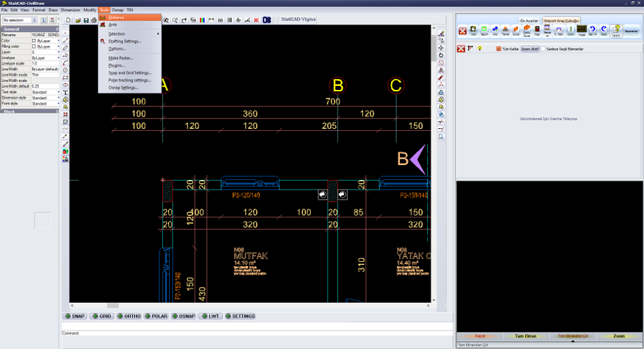
Task: Enable Sadece Seçili Elemanlar checkbox
Action: tap(543, 49)
